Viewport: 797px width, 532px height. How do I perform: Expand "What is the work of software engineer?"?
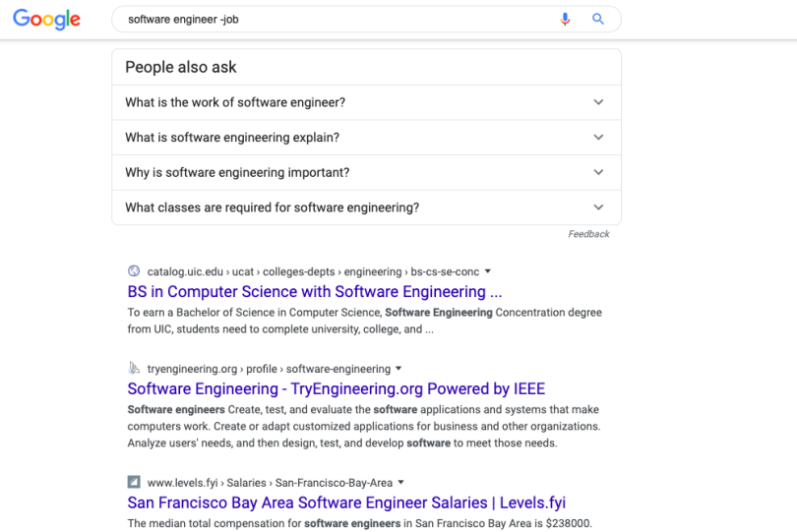[x=598, y=102]
